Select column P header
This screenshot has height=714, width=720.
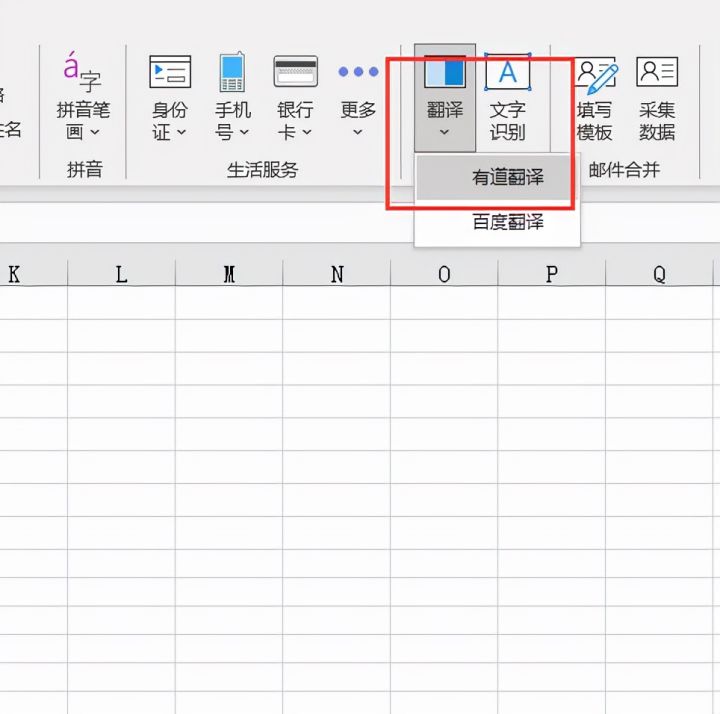click(x=551, y=275)
